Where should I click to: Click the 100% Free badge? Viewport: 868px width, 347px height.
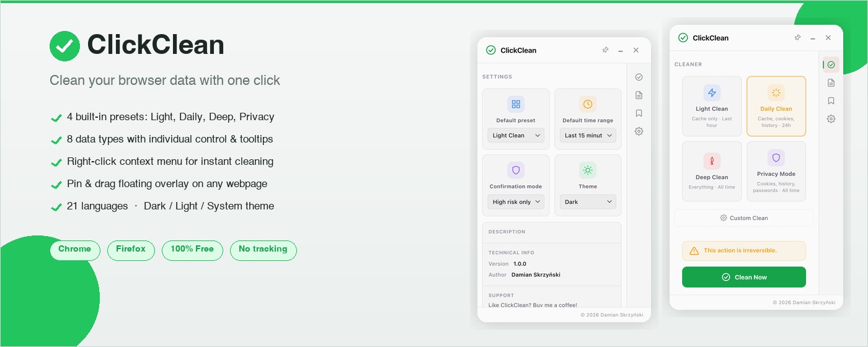[x=192, y=250]
